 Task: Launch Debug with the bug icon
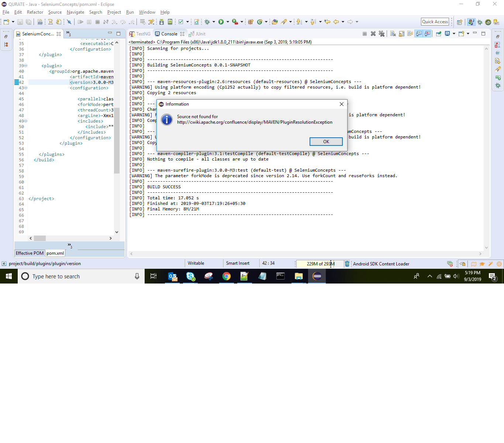[x=207, y=22]
